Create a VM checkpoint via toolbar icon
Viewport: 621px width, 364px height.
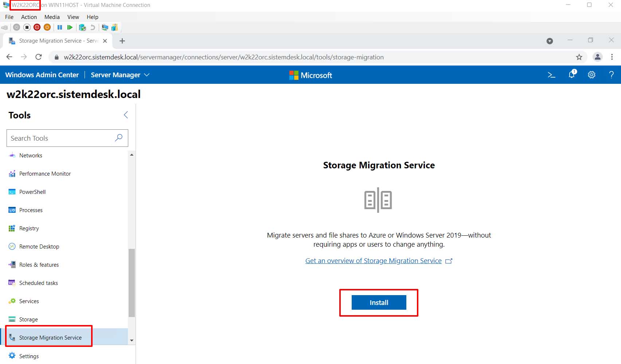coord(82,27)
